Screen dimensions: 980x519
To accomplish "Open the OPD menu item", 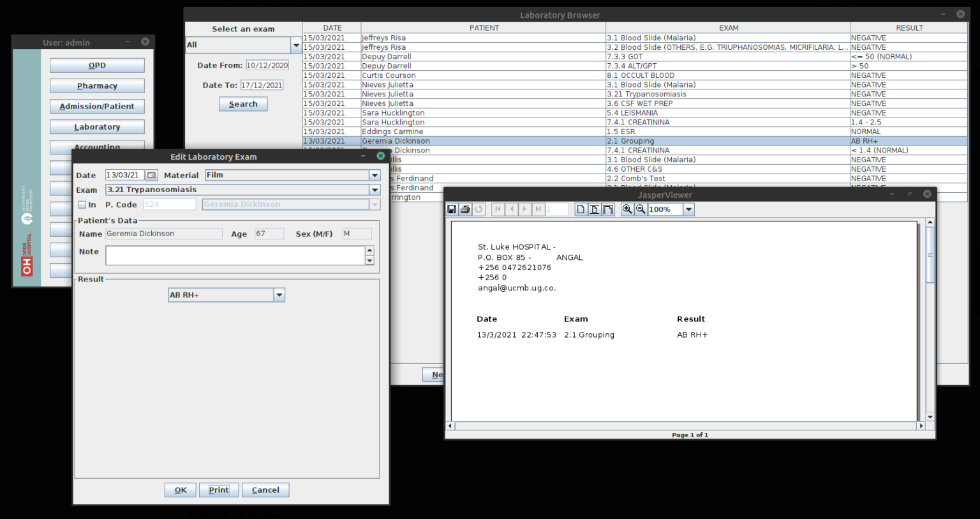I will (x=97, y=65).
